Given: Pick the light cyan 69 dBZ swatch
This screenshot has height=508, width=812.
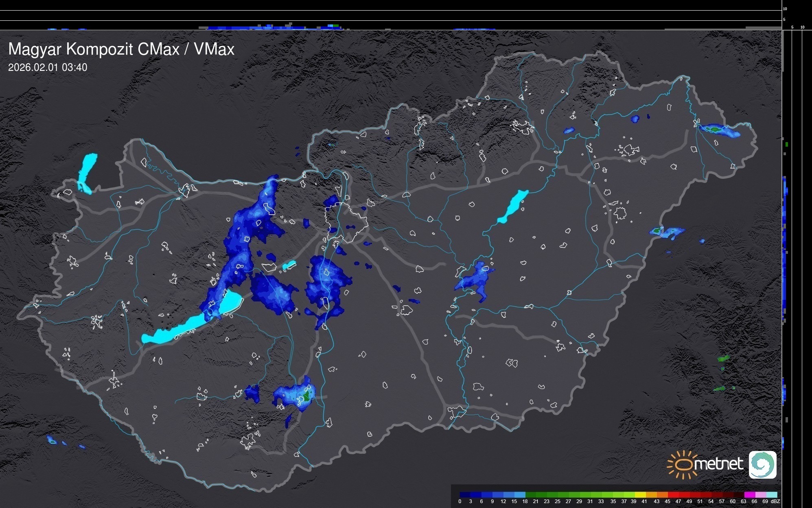Looking at the screenshot, I should (x=772, y=495).
